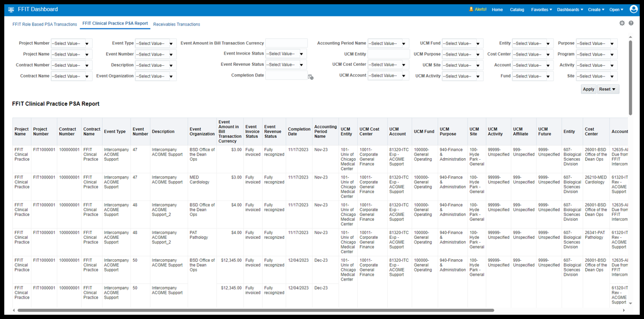Switch to FFIT Role Based PSA Transactions tab
The width and height of the screenshot is (644, 319).
pyautogui.click(x=45, y=24)
